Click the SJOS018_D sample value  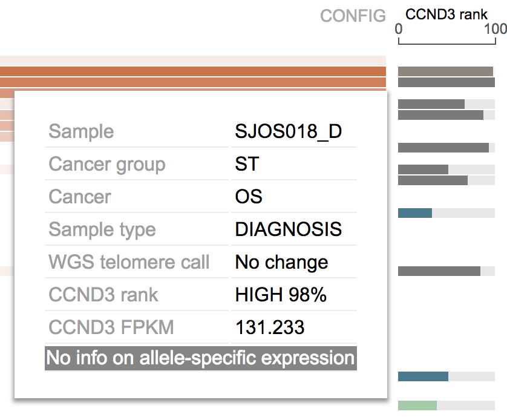pos(288,131)
